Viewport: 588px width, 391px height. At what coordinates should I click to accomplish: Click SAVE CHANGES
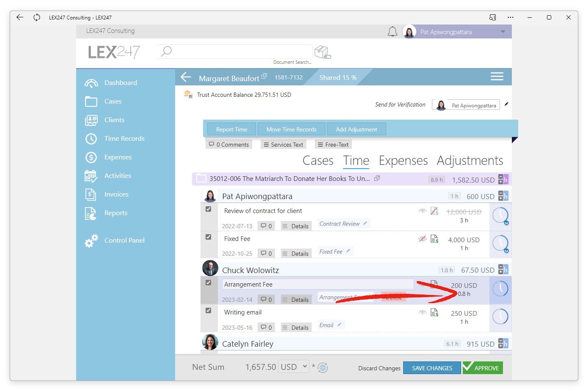click(432, 368)
